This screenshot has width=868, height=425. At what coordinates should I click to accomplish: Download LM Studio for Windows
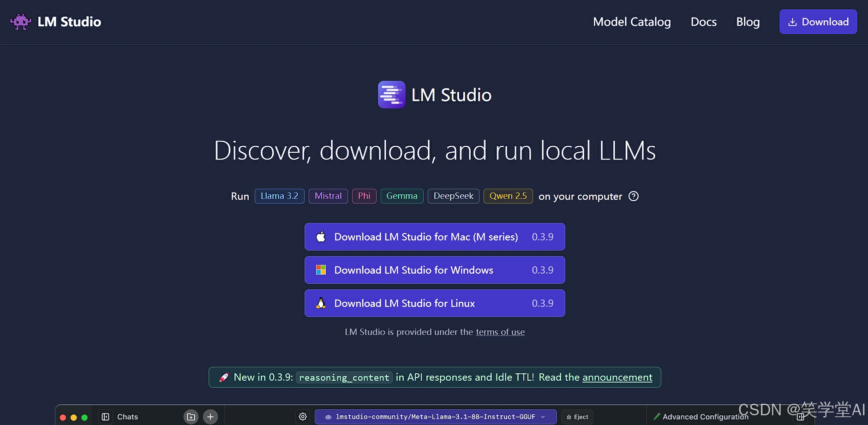pyautogui.click(x=435, y=270)
